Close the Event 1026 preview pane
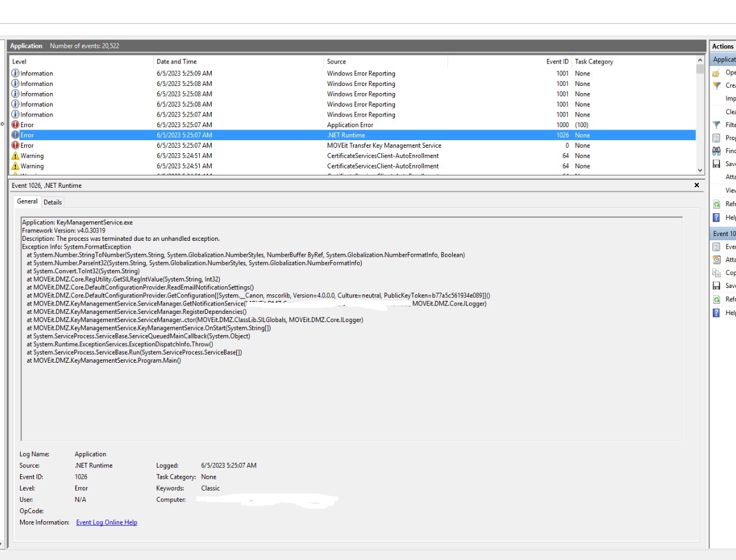Screen dimensions: 736x560 tap(697, 185)
